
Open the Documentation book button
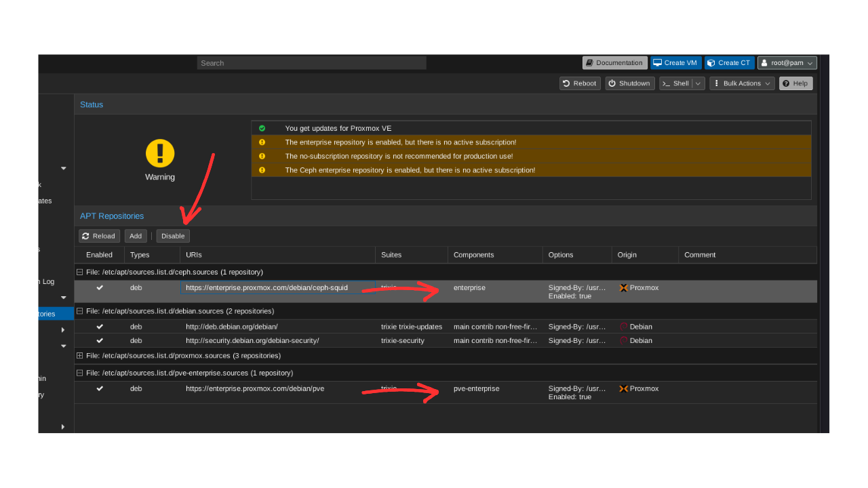coord(615,63)
